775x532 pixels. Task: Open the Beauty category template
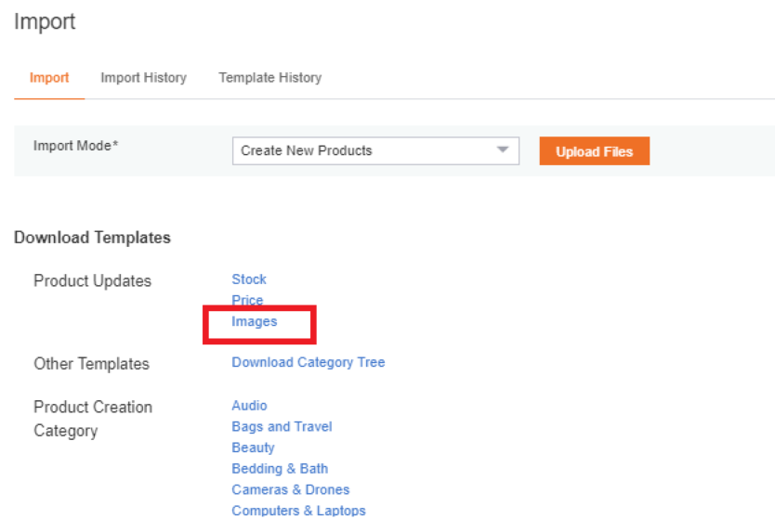pos(253,448)
